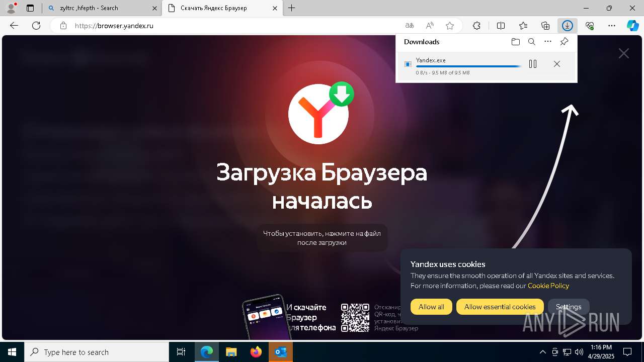View site information lock icon
This screenshot has height=362, width=644.
[x=63, y=26]
